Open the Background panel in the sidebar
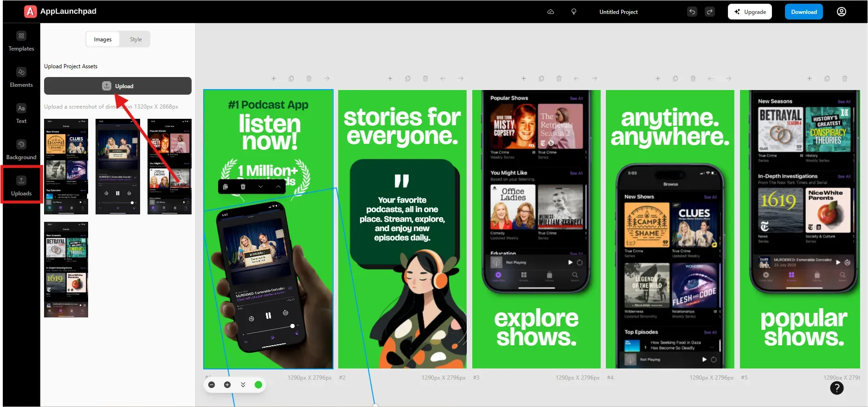 pos(21,150)
